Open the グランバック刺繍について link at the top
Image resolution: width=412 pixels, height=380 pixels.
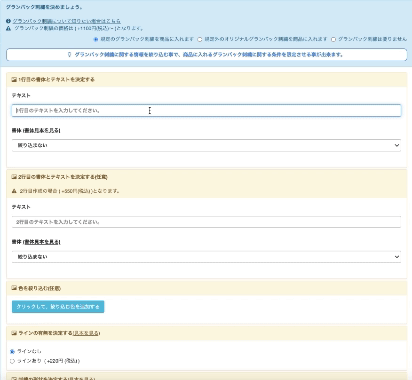click(x=67, y=21)
